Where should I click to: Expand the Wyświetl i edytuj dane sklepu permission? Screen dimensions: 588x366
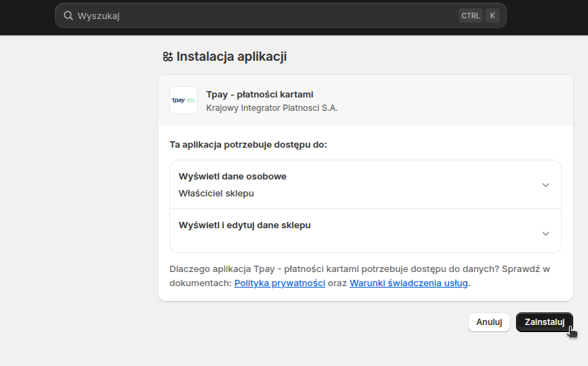click(x=365, y=231)
